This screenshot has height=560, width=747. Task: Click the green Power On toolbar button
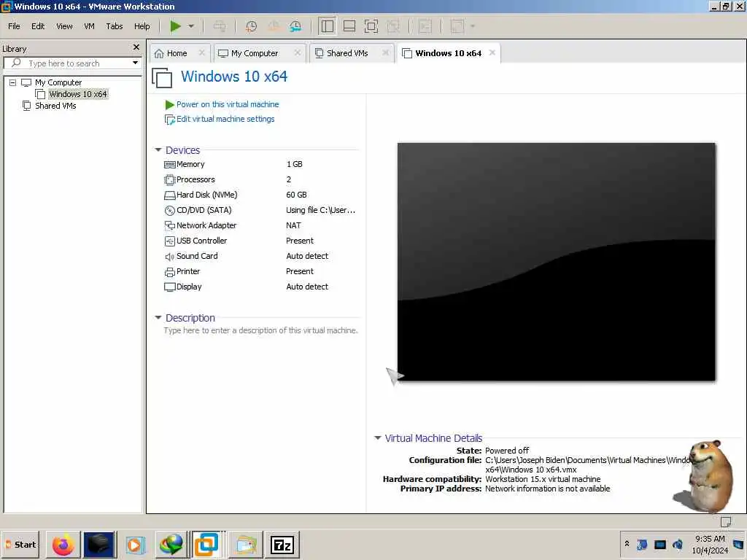[x=175, y=26]
